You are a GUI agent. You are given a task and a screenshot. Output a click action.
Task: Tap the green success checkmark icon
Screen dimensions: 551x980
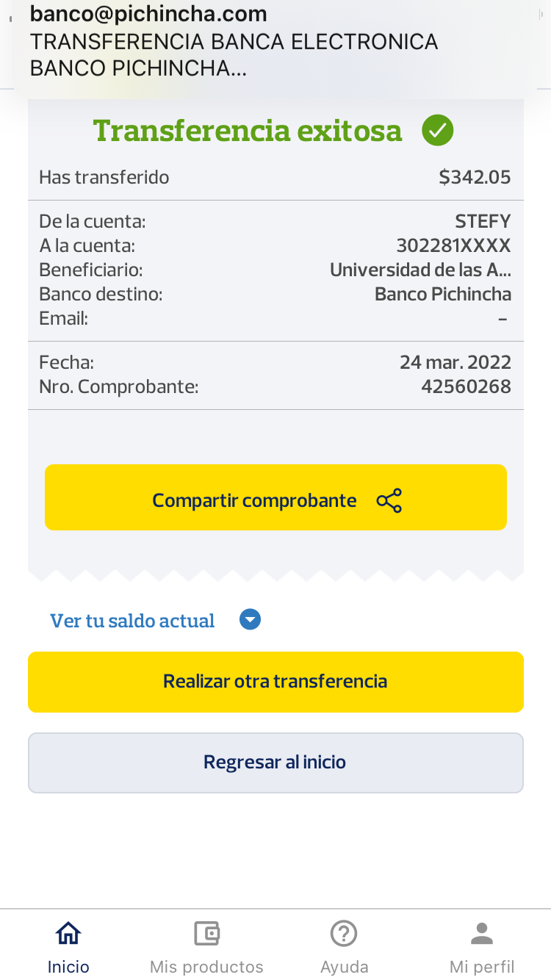[437, 131]
